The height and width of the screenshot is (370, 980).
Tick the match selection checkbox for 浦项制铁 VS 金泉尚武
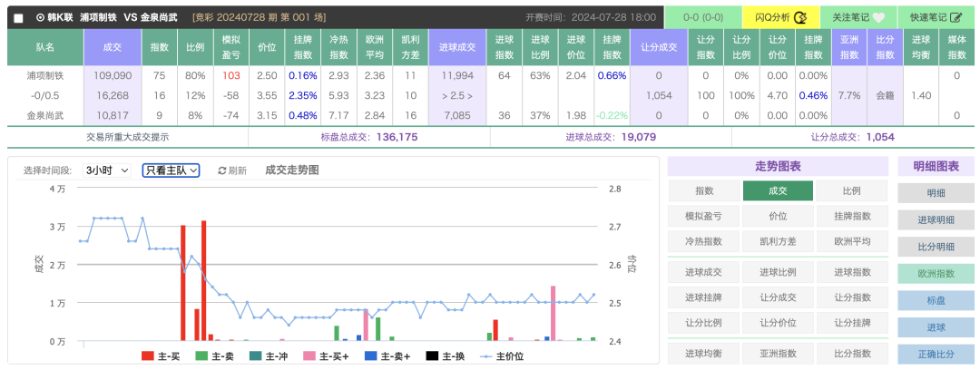click(x=19, y=18)
